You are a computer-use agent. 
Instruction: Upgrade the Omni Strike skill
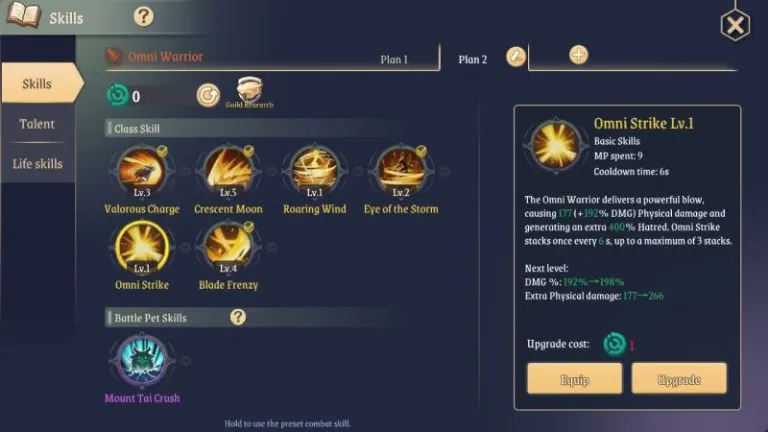point(679,379)
